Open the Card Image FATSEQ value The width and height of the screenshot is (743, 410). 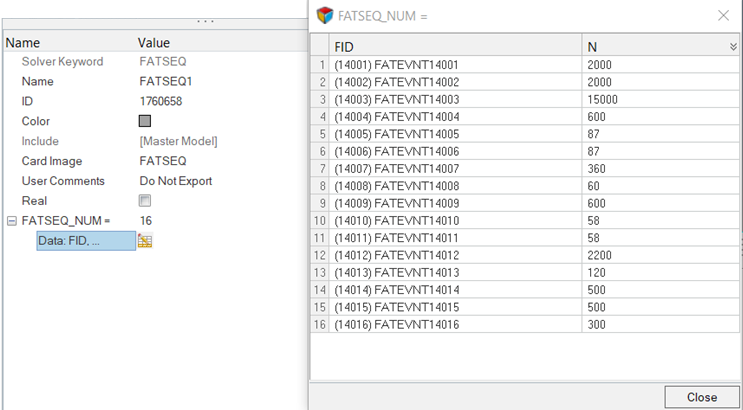(162, 161)
